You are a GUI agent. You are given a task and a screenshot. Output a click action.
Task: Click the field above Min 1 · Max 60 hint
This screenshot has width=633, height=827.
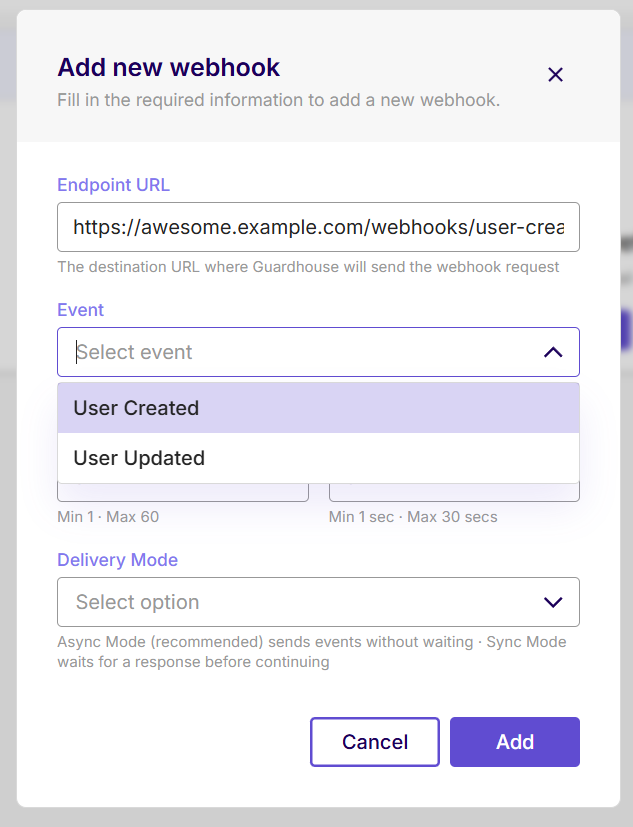(182, 487)
